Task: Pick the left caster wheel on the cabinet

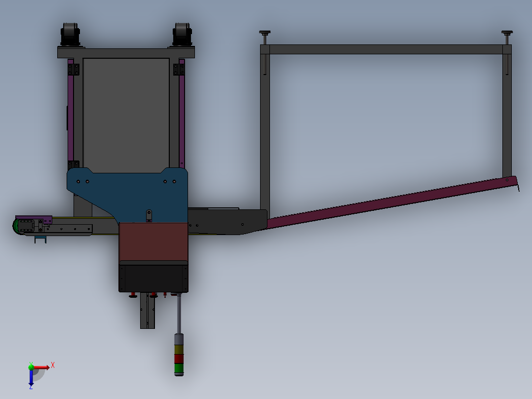Action: click(x=70, y=34)
